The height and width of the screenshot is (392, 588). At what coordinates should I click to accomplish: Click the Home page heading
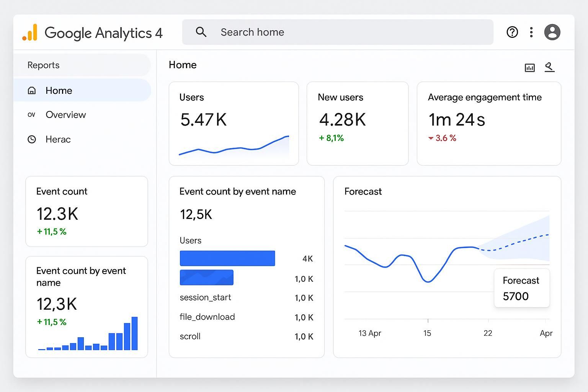[183, 65]
